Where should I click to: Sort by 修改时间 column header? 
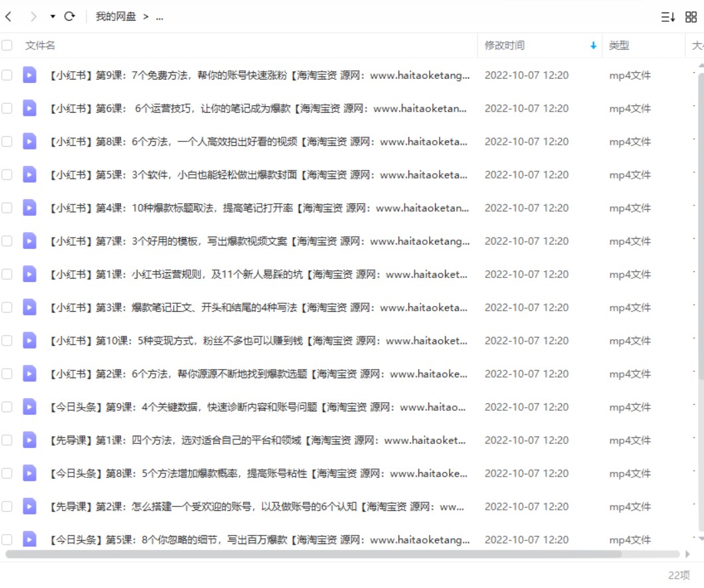pyautogui.click(x=505, y=45)
